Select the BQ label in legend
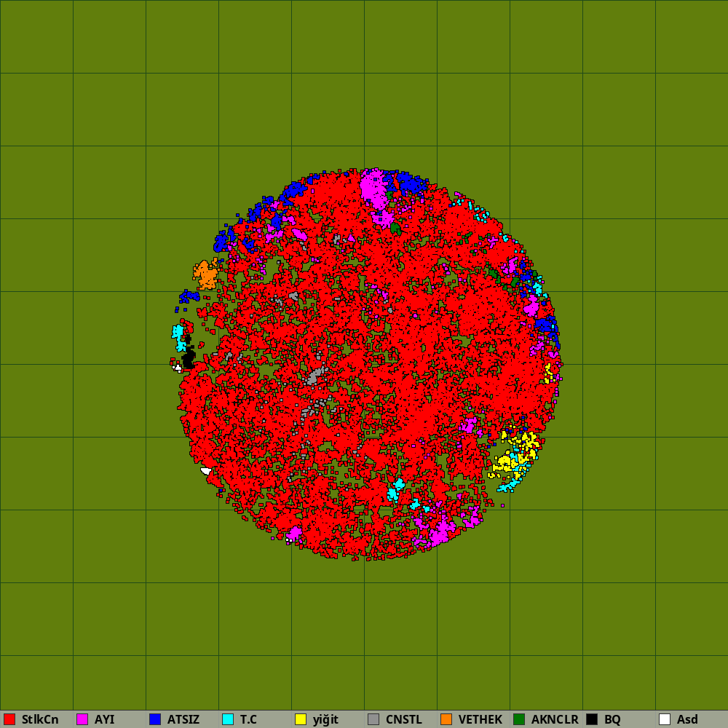 click(612, 719)
